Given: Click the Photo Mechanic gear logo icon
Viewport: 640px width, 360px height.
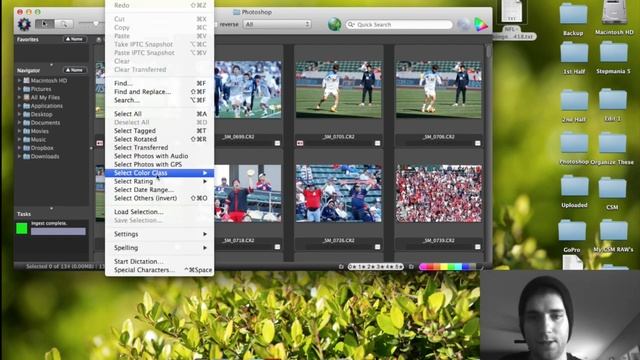Looking at the screenshot, I should (x=24, y=24).
